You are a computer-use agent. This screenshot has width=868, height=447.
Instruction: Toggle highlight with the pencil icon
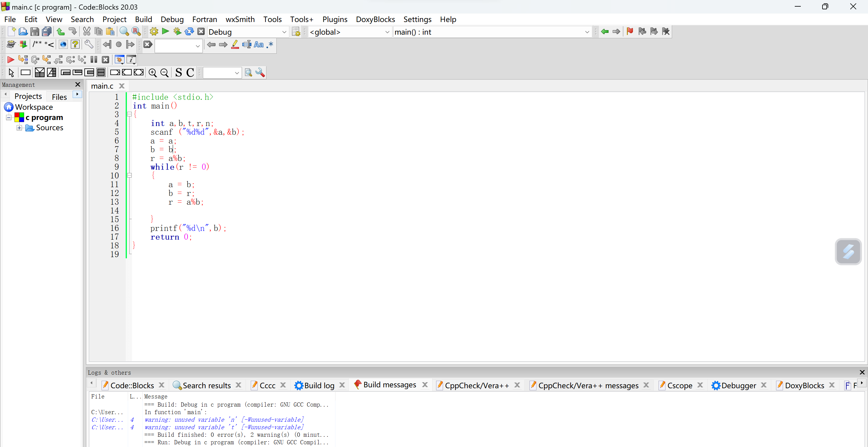click(x=235, y=45)
